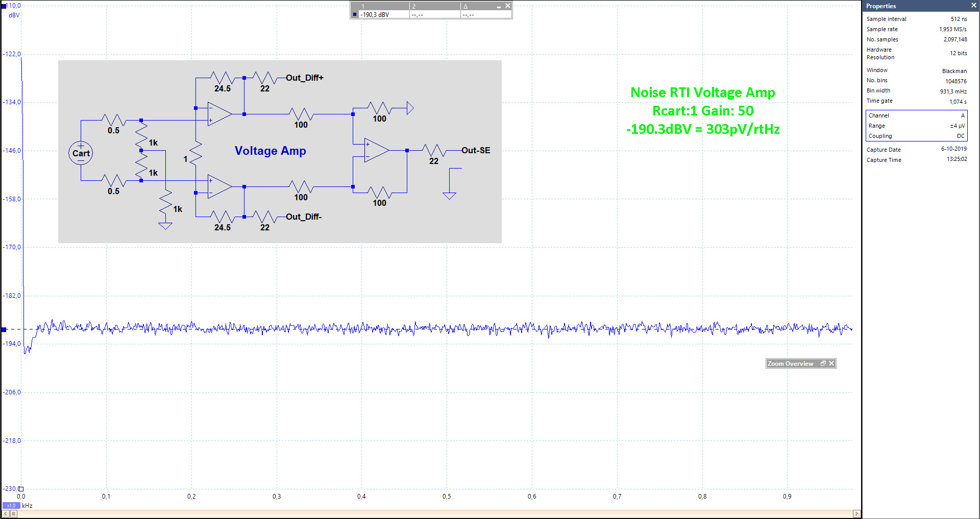The image size is (980, 519).
Task: Close the Zoom Overview window
Action: (x=831, y=363)
